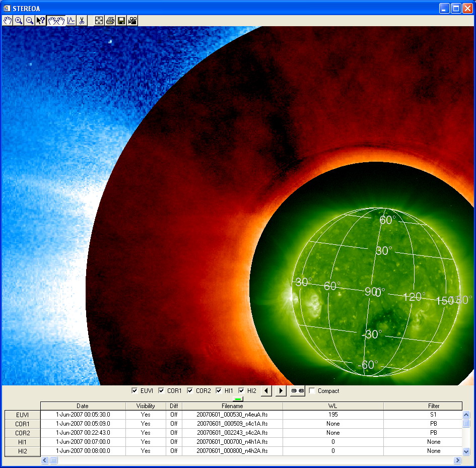Step to previous frame with left arrow
This screenshot has height=468, width=476.
pos(266,391)
